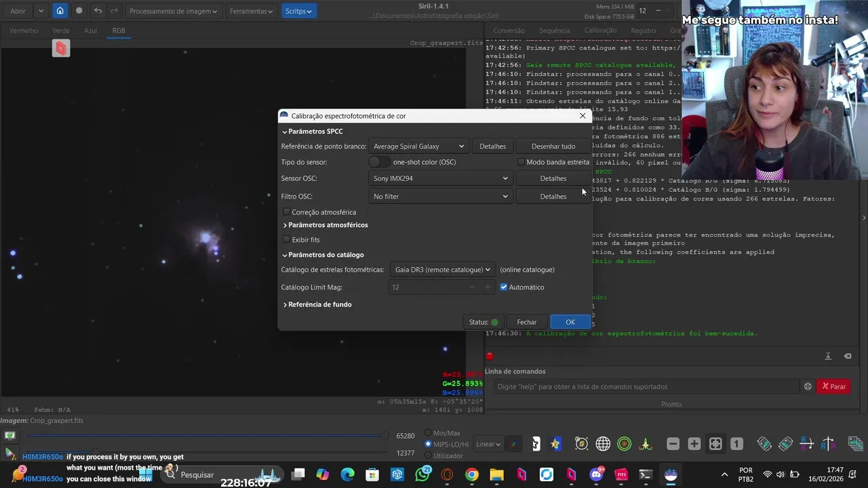Open the Filtro OSC No filter dropdown
868x488 pixels.
440,197
